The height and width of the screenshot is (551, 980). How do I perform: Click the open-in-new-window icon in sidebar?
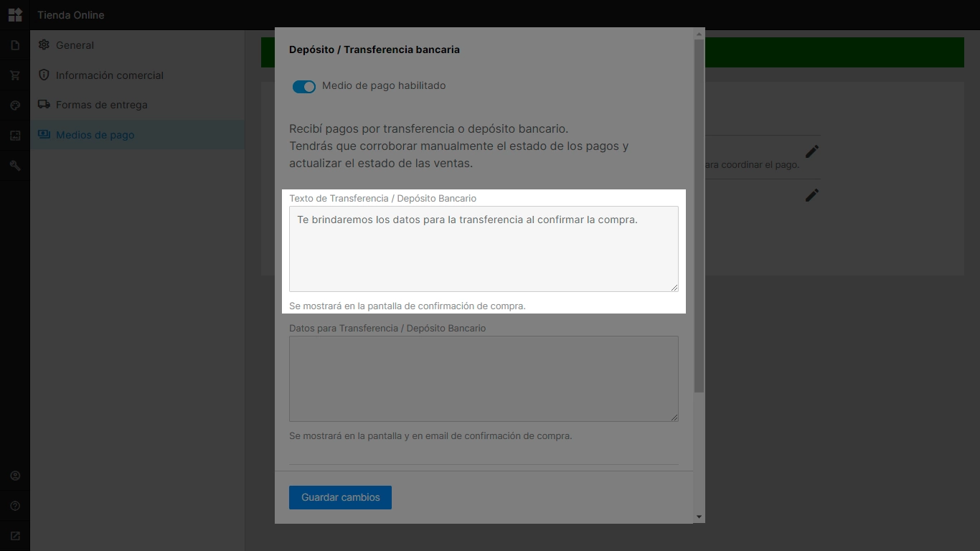point(15,536)
